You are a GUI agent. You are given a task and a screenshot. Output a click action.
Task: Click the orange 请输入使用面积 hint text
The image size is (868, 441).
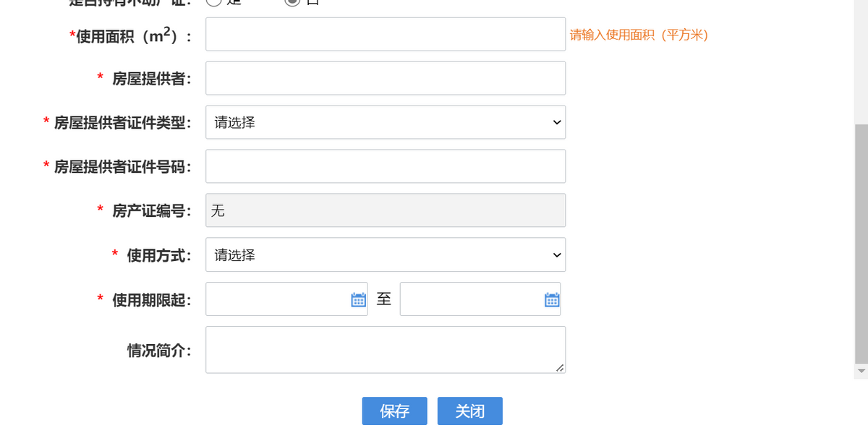point(638,34)
